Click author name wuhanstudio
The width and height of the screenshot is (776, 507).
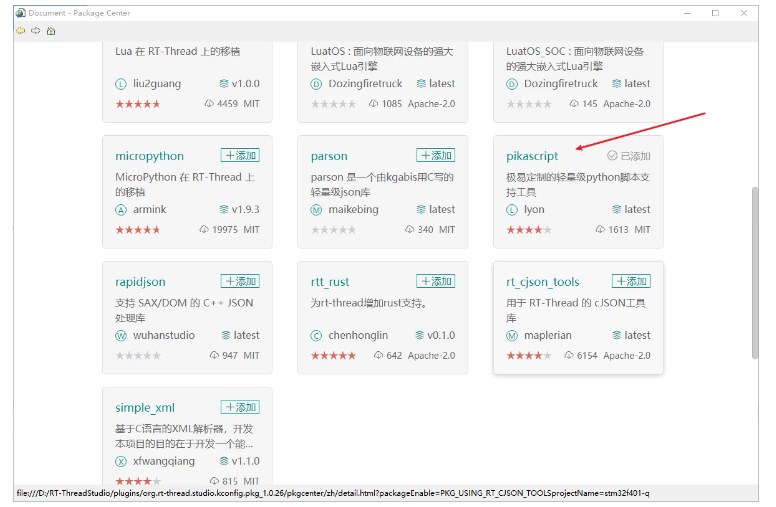coord(164,335)
